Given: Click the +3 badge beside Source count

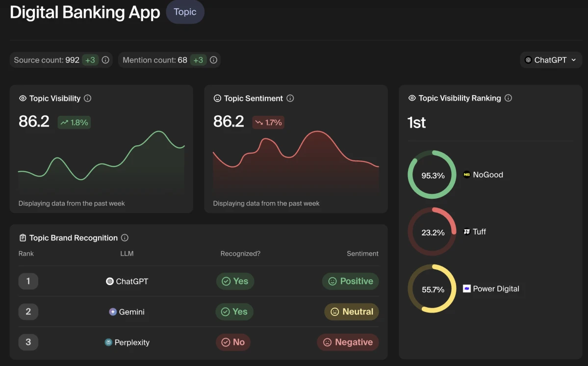Looking at the screenshot, I should coord(90,60).
